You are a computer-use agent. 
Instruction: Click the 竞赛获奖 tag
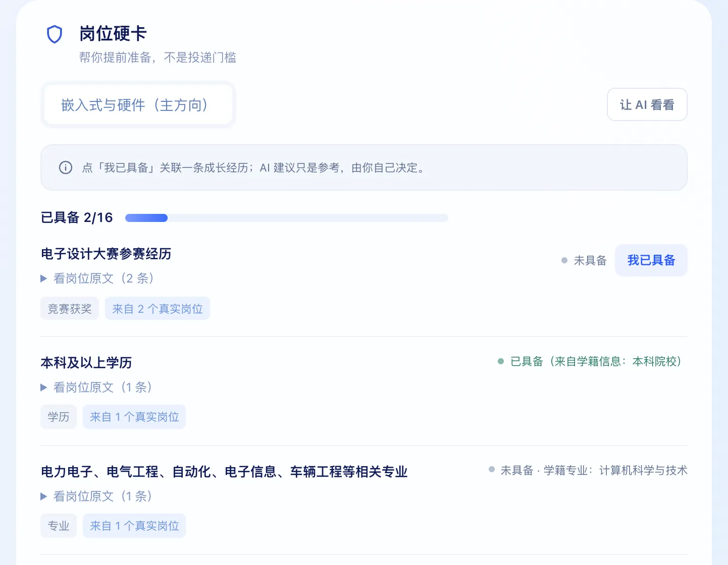click(x=70, y=308)
